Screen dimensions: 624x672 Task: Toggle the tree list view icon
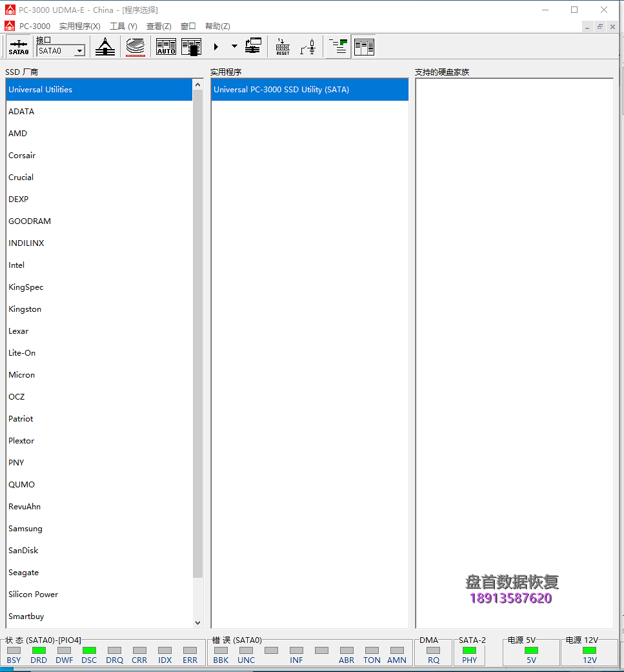(x=338, y=46)
